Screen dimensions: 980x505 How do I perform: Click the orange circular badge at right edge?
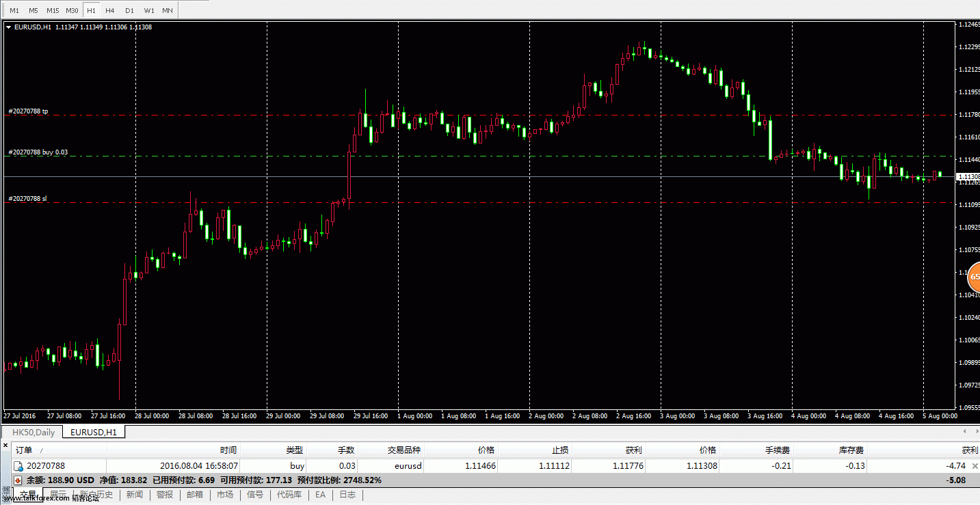click(974, 277)
